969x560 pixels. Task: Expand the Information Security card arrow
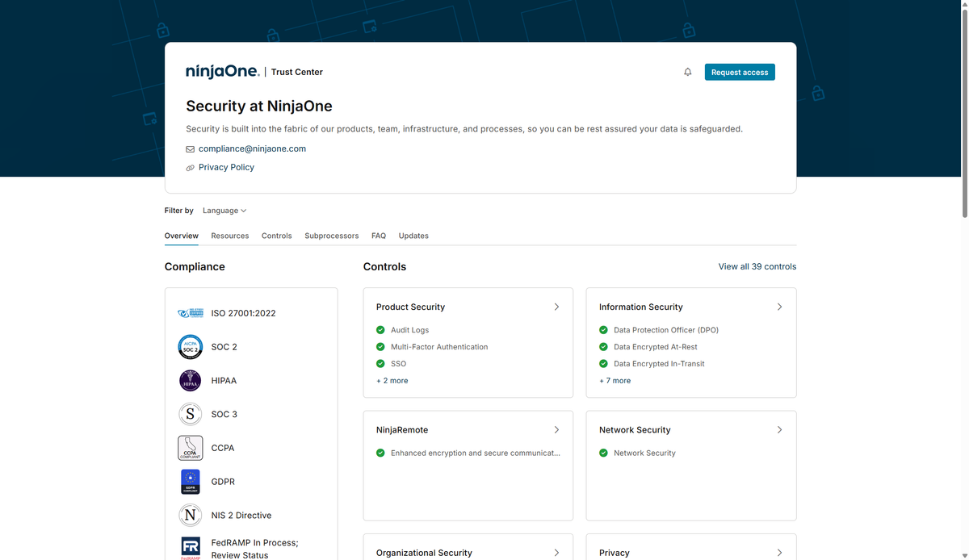(x=779, y=307)
